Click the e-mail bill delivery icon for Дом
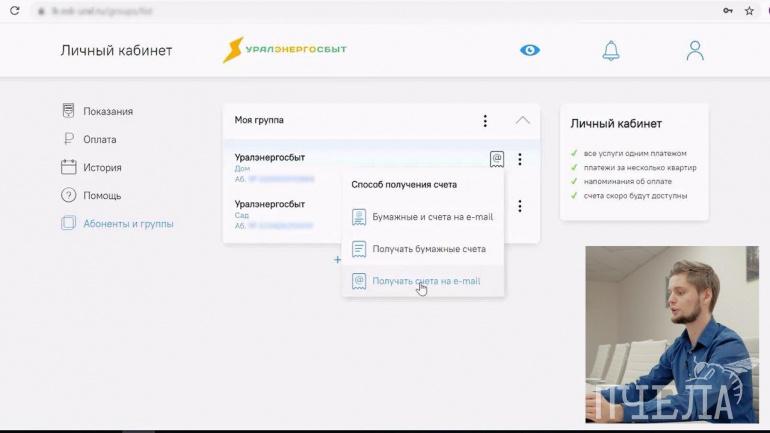This screenshot has height=433, width=770. point(497,159)
